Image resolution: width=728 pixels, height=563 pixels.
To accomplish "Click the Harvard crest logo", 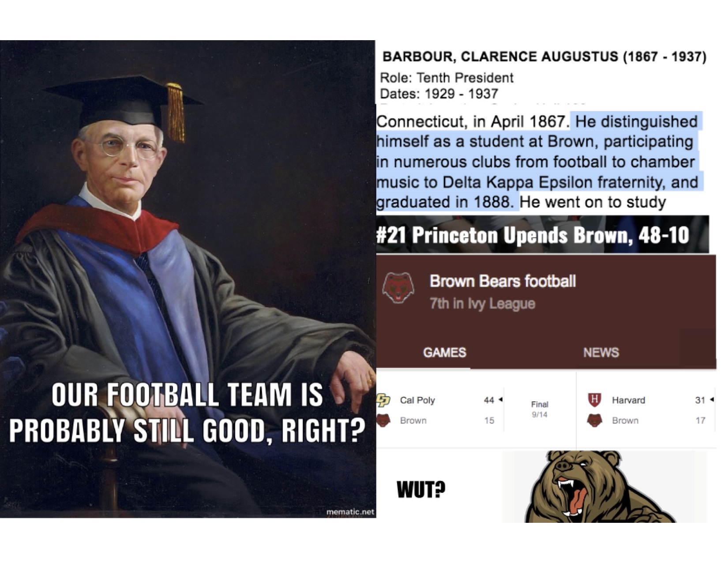I will [x=594, y=400].
